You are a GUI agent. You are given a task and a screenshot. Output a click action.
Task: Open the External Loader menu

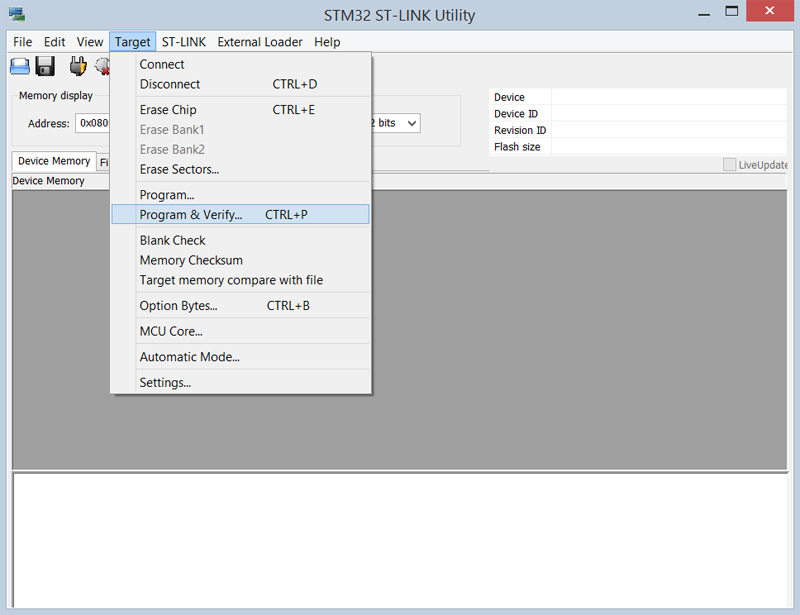coord(260,42)
